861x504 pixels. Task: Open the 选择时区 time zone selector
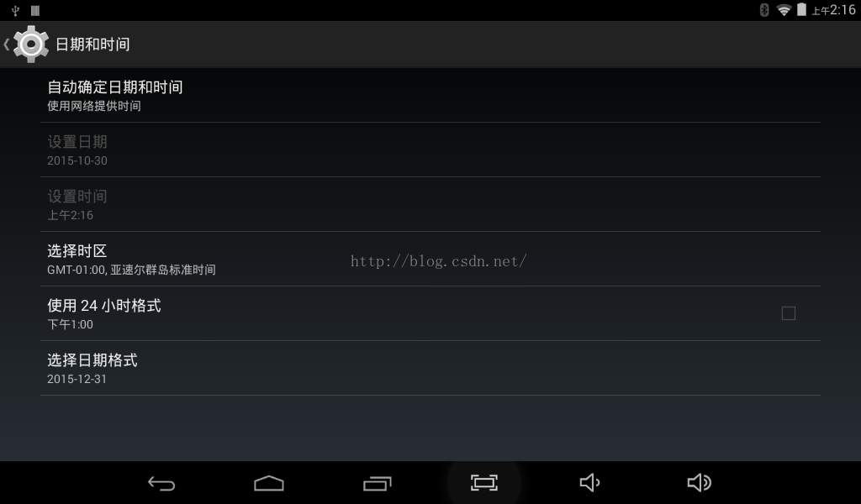pos(430,259)
